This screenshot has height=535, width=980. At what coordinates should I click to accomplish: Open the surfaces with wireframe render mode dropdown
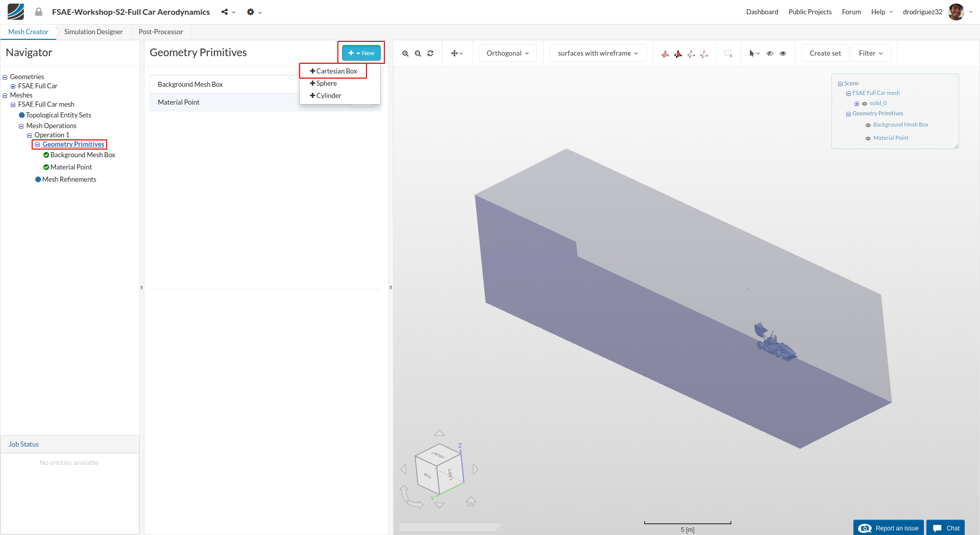pos(598,53)
